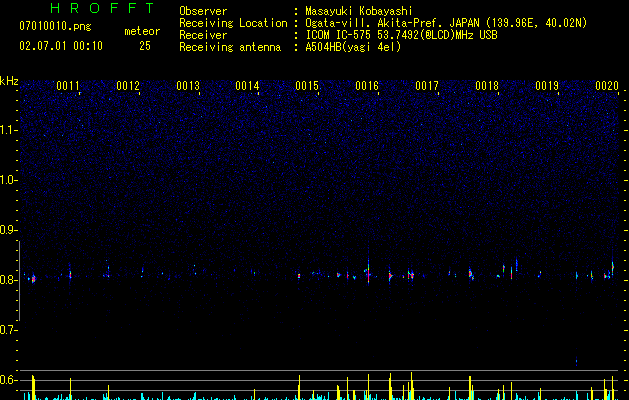This screenshot has width=629, height=400.
Task: Click the meteor count 25
Action: point(145,46)
